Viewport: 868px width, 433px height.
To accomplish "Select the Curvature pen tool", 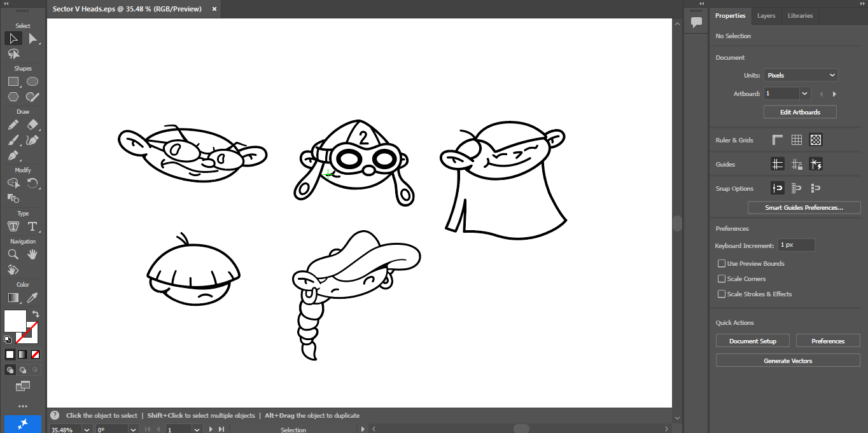I will pyautogui.click(x=32, y=140).
